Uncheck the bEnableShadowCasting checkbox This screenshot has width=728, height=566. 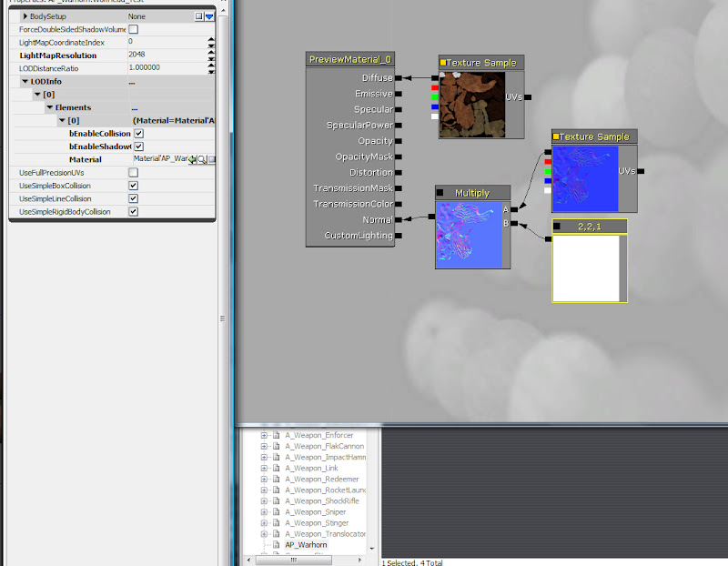[x=139, y=147]
